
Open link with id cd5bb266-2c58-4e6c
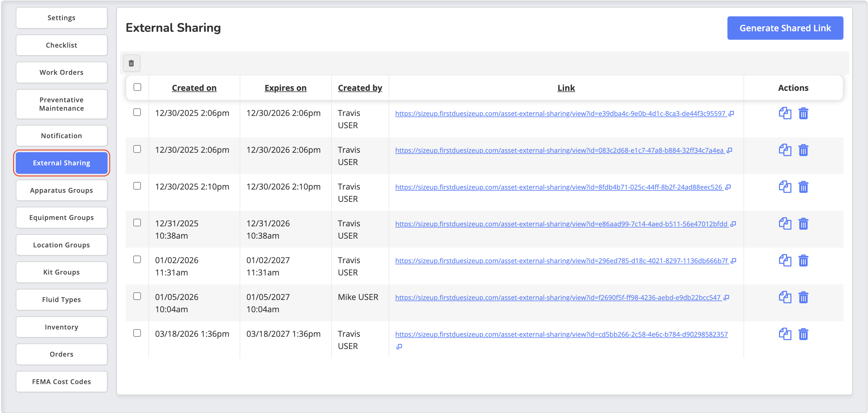click(561, 334)
